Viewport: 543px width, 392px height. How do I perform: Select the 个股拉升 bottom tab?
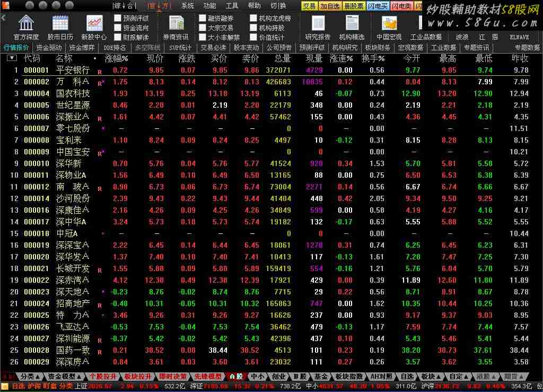click(103, 377)
